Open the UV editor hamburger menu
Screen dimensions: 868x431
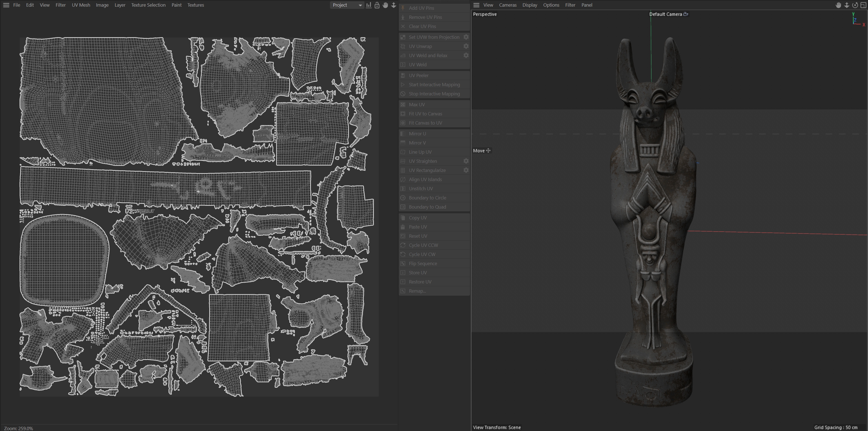click(6, 5)
